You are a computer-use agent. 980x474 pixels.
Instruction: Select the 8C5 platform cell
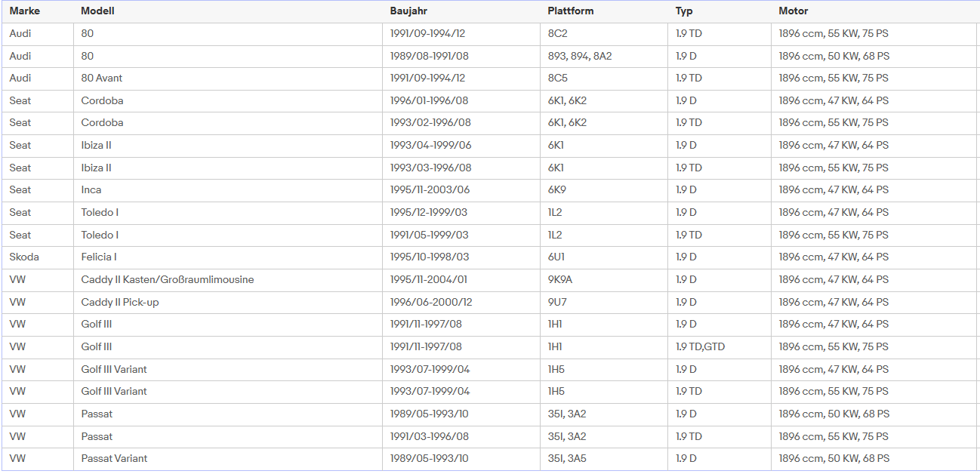[x=559, y=78]
